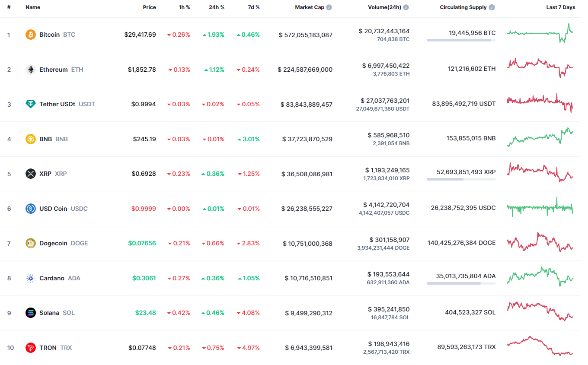Image resolution: width=588 pixels, height=365 pixels.
Task: Click the TRON red logo icon
Action: (30, 348)
